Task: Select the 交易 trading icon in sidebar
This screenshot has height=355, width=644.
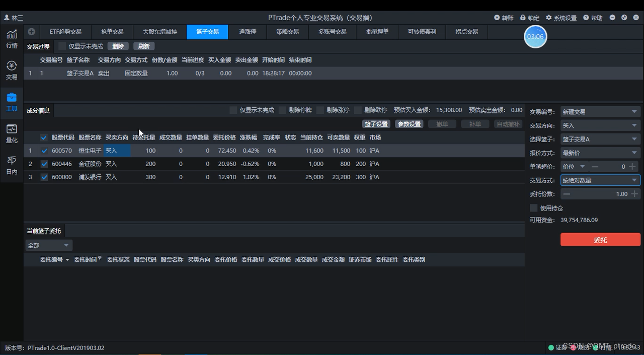Action: [11, 68]
